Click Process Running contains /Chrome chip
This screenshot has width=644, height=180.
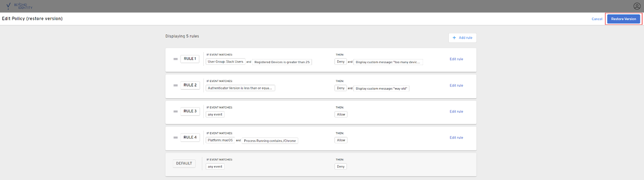[x=270, y=141]
